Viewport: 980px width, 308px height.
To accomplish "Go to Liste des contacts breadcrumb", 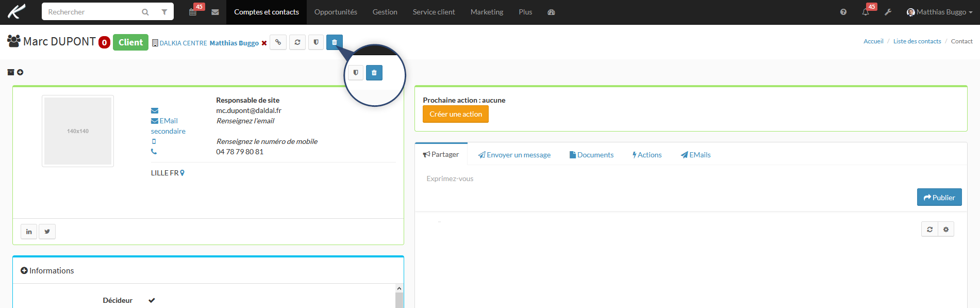I will [x=917, y=41].
